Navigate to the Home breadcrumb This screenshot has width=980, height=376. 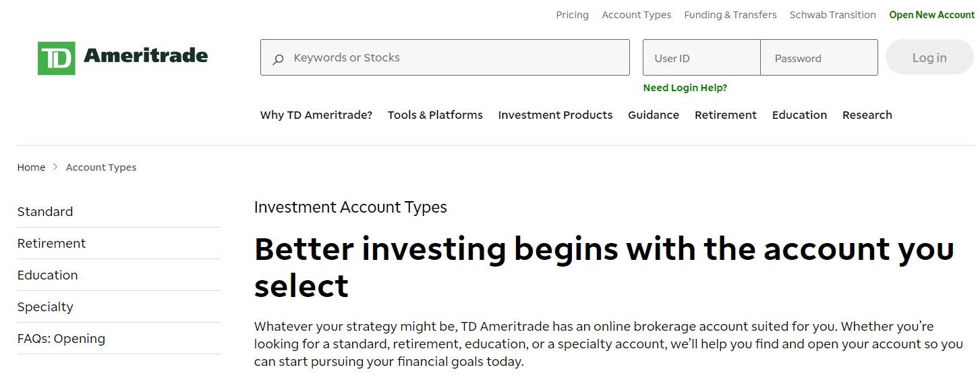31,167
